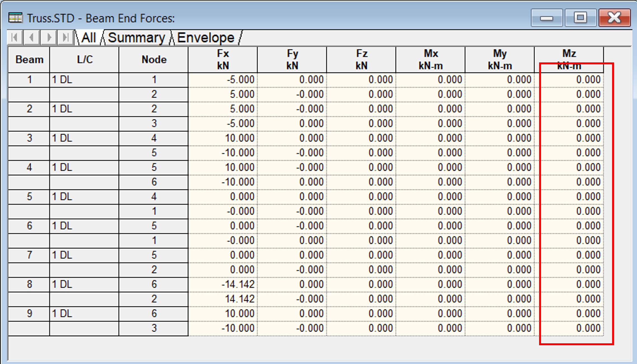Select row header for Beam 8
This screenshot has width=637, height=364.
[29, 285]
